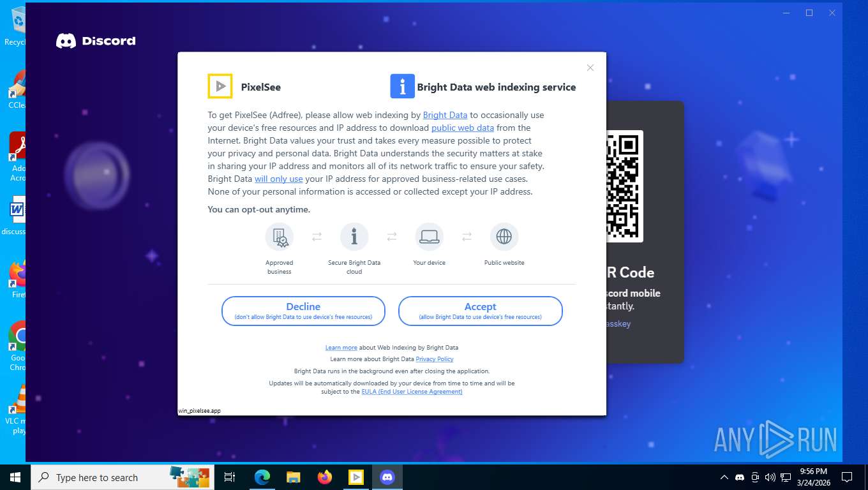Open the Windows Start menu
868x490 pixels.
click(x=15, y=477)
